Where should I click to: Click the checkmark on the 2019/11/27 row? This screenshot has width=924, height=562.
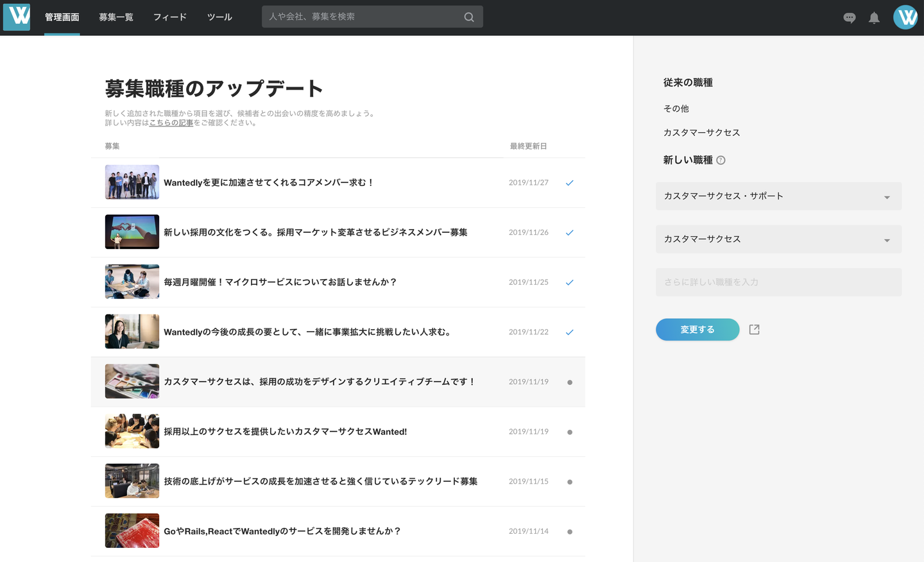click(x=569, y=183)
